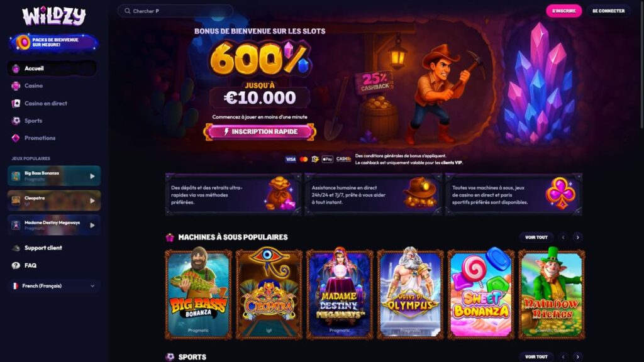Show next popular slot machines arrow

point(577,237)
